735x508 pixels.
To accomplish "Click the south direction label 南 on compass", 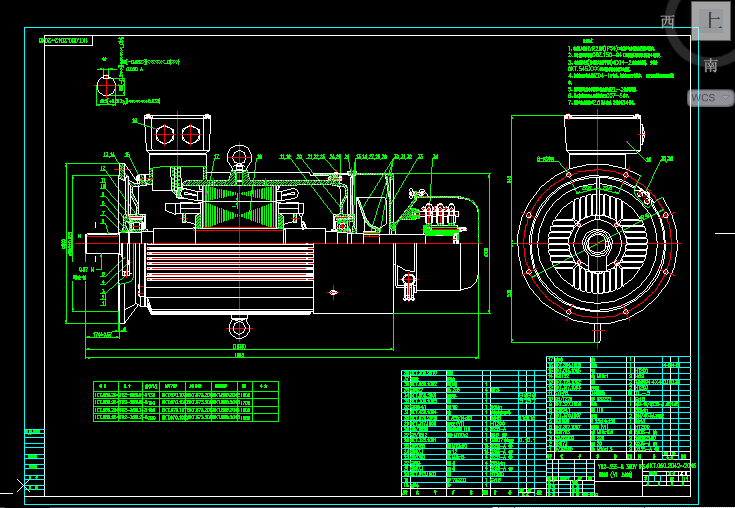I will click(x=710, y=66).
